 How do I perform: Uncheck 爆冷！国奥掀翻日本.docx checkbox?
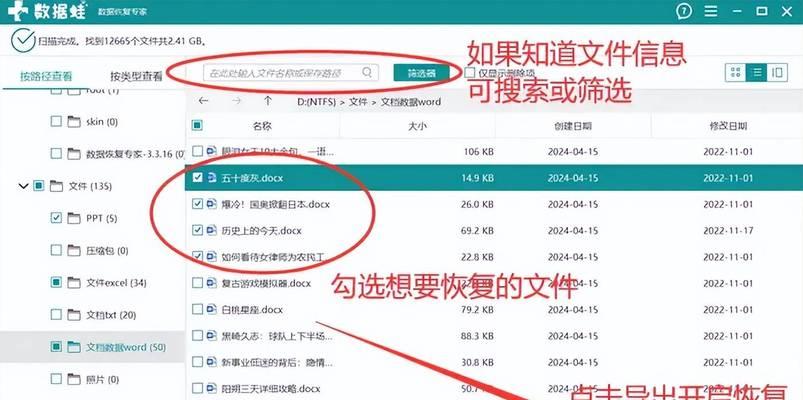[x=197, y=204]
